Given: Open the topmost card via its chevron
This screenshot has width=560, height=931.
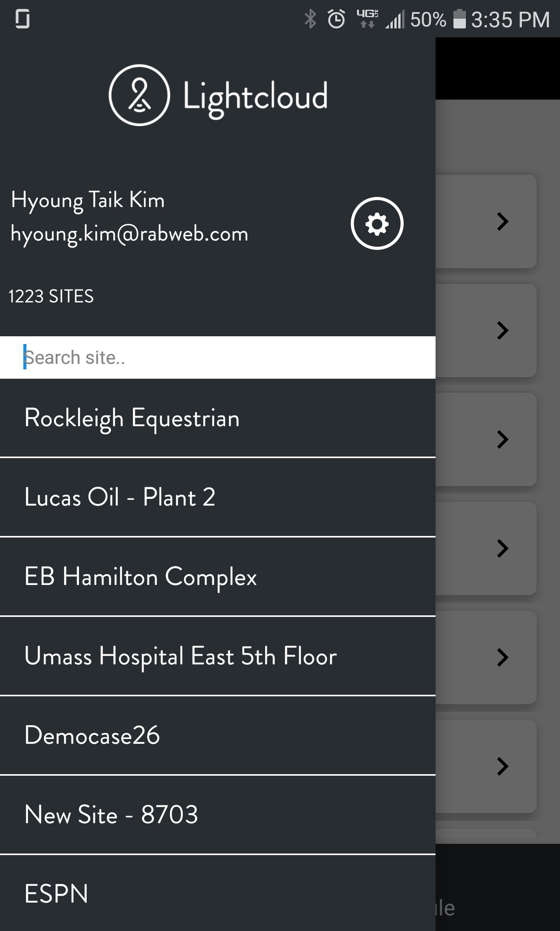Looking at the screenshot, I should tap(503, 221).
